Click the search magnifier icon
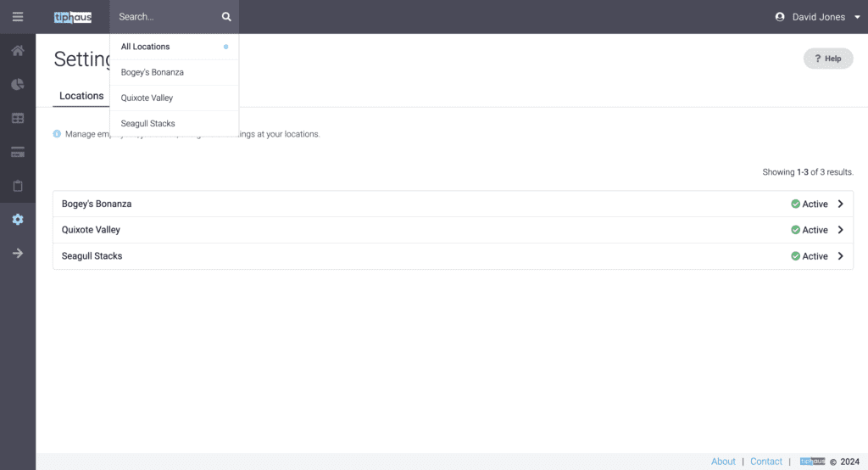868x470 pixels. [x=226, y=17]
